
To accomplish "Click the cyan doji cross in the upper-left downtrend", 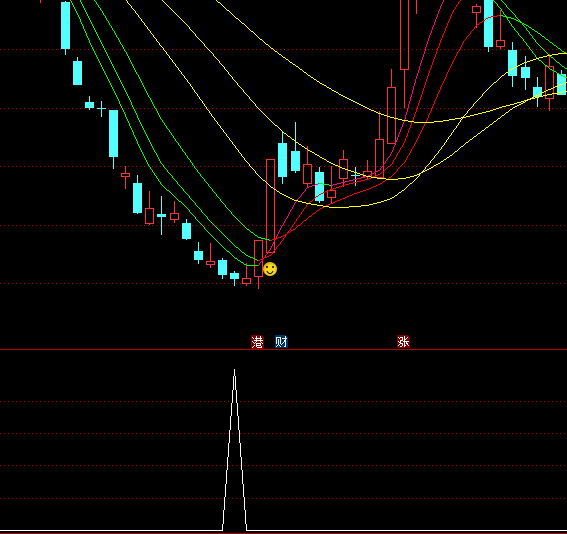I will tap(102, 108).
